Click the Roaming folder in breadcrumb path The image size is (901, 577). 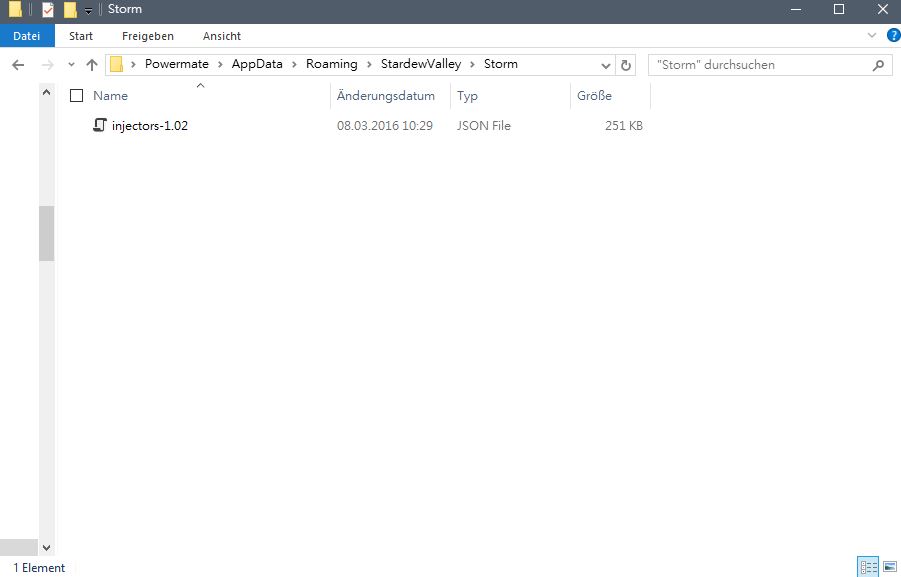332,63
